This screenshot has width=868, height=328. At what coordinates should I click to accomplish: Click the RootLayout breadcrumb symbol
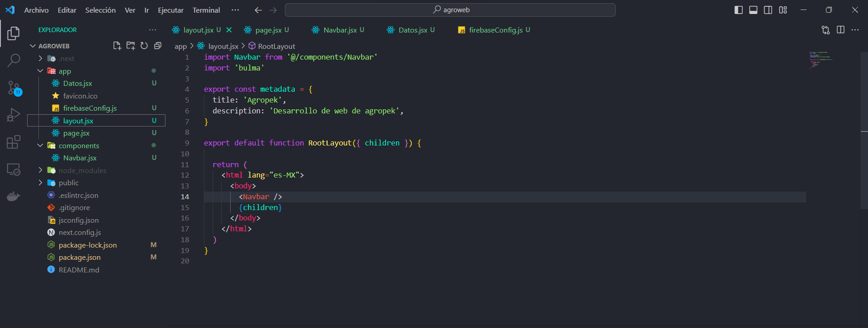point(276,46)
